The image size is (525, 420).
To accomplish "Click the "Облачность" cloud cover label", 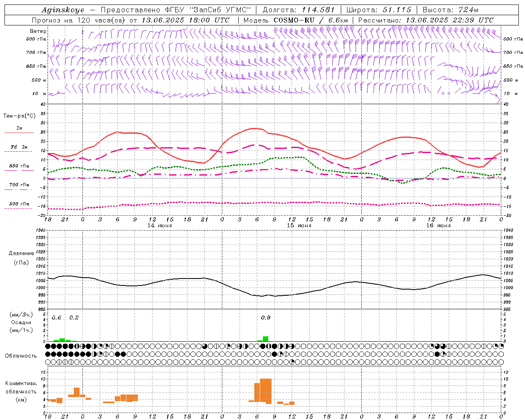I will click(21, 356).
